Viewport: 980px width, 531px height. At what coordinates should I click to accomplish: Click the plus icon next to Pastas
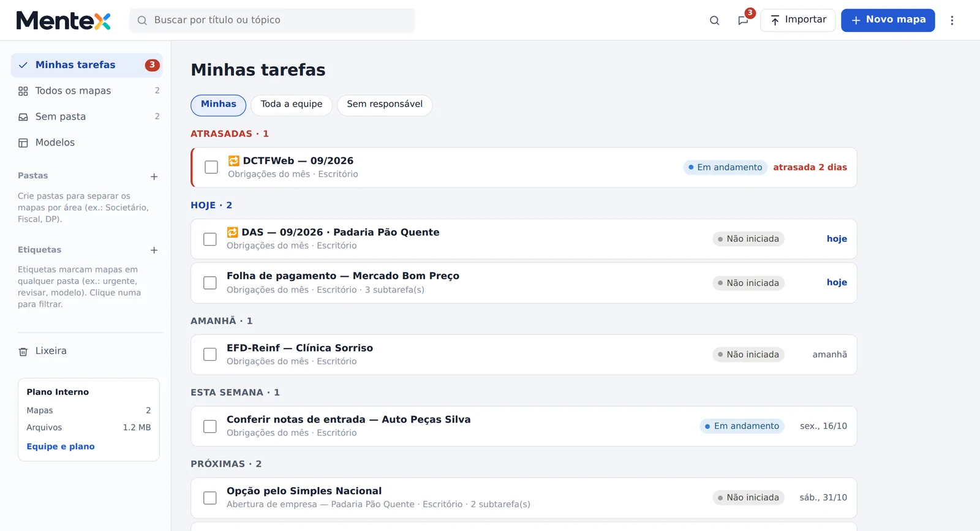[x=154, y=176]
